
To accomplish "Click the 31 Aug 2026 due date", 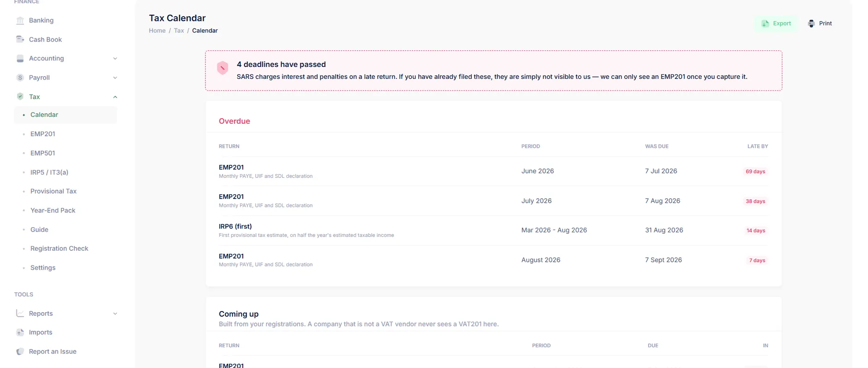I will (664, 230).
